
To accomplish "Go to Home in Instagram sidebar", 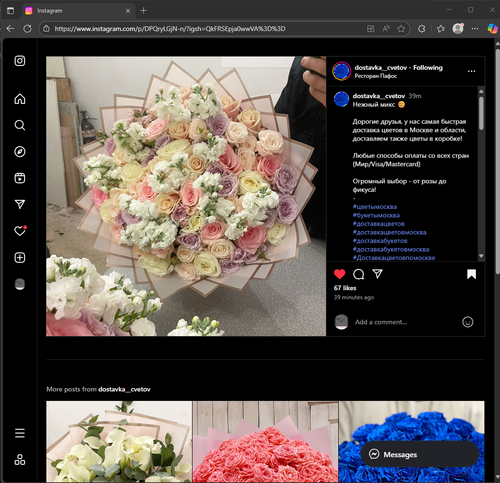I will point(20,99).
